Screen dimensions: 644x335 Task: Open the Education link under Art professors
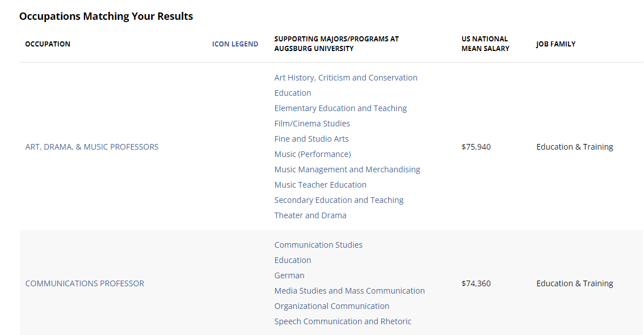tap(293, 92)
